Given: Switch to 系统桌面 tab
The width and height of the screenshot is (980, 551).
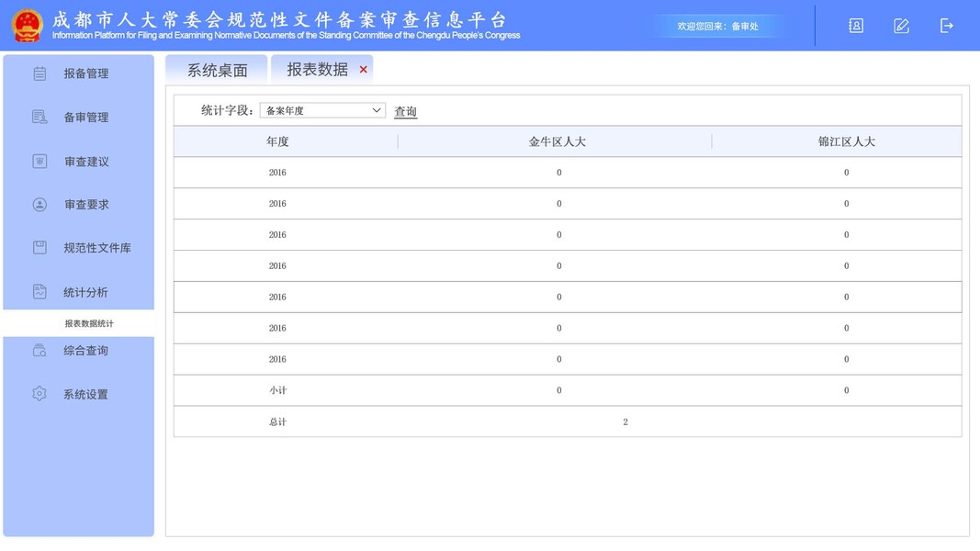Looking at the screenshot, I should [217, 70].
